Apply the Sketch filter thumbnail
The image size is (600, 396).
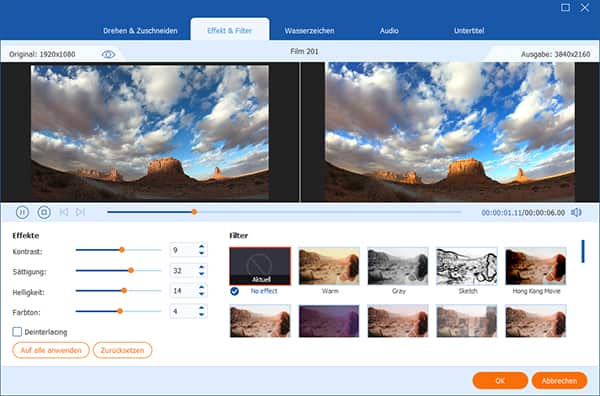point(467,266)
